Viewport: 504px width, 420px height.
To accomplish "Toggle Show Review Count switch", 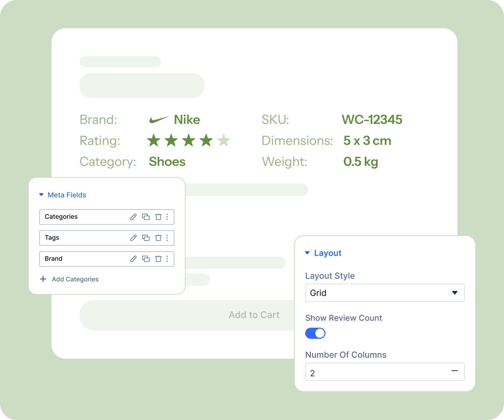I will coord(315,333).
